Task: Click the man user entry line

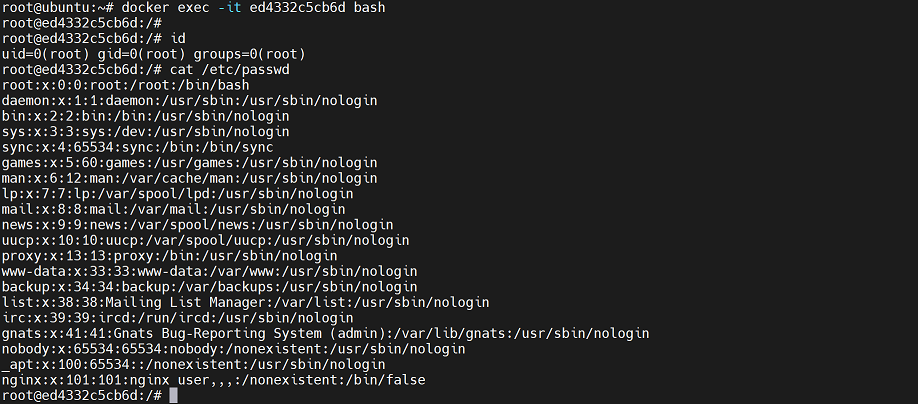Action: coord(189,178)
